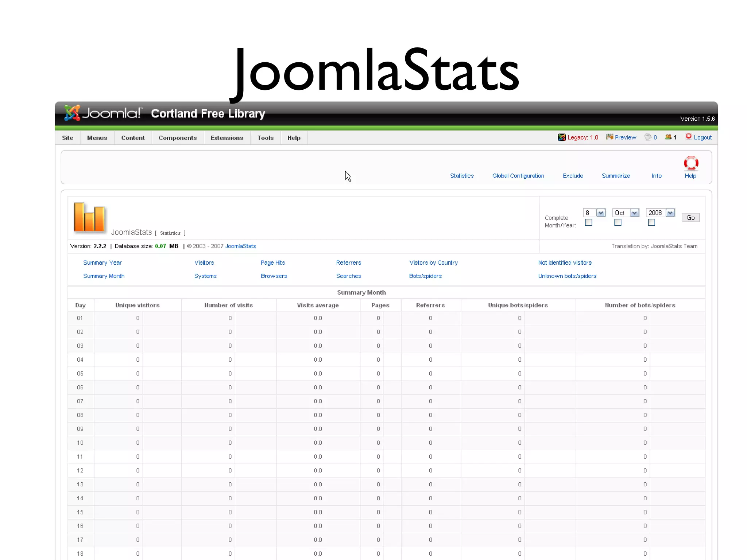Open the Bots/spiders report
This screenshot has height=560, width=747.
point(425,276)
